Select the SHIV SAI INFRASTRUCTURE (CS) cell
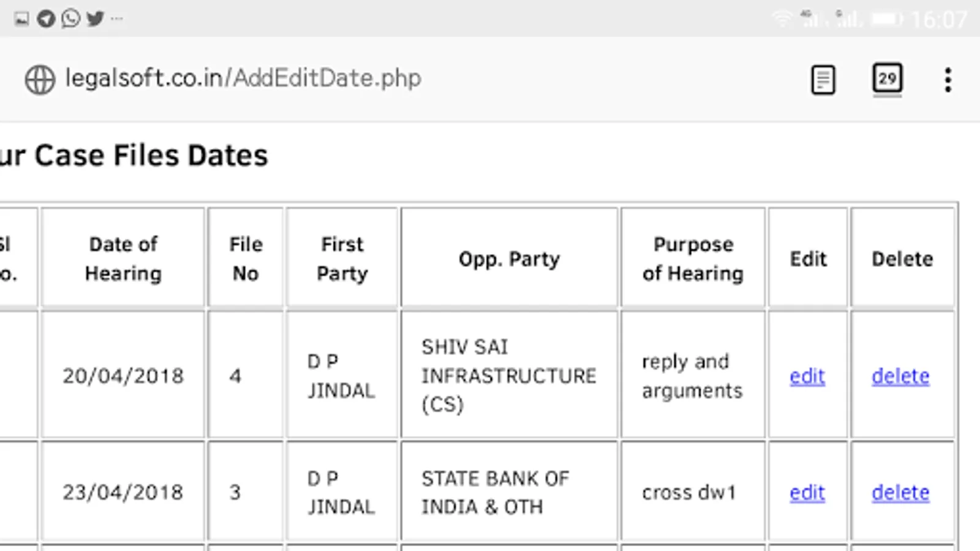The width and height of the screenshot is (980, 551). tap(508, 375)
